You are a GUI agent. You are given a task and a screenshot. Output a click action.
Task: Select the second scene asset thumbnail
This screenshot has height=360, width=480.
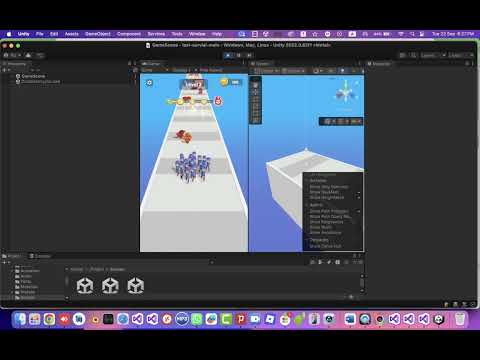coord(110,286)
